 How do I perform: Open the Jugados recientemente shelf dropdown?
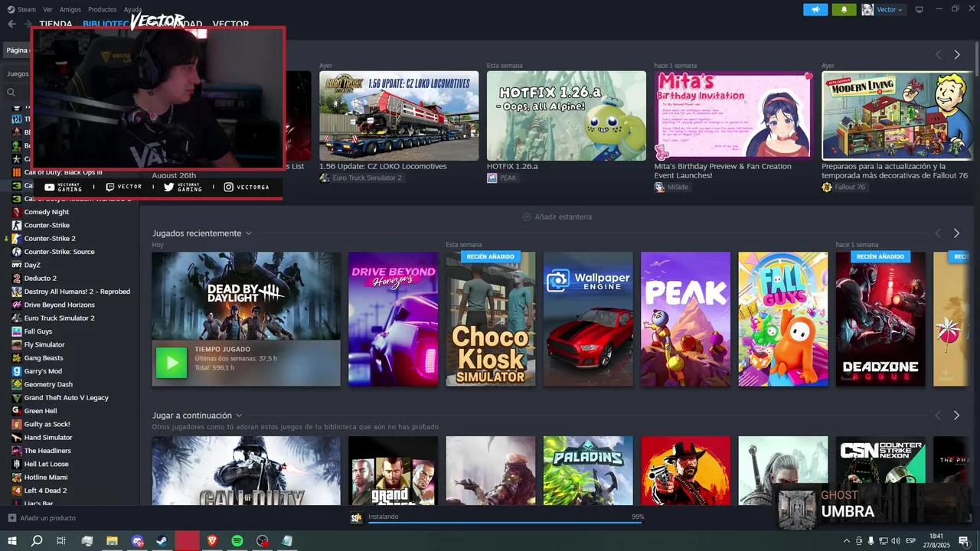[x=248, y=233]
